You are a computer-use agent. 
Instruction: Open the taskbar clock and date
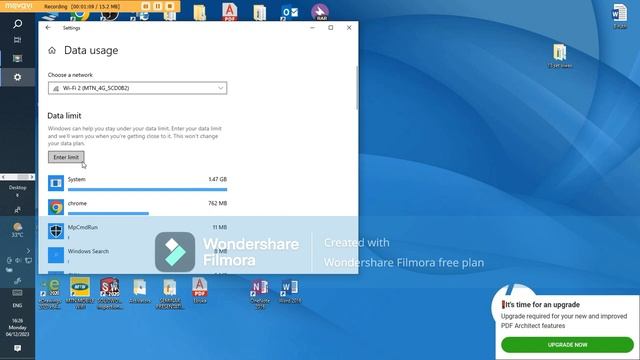pos(18,327)
